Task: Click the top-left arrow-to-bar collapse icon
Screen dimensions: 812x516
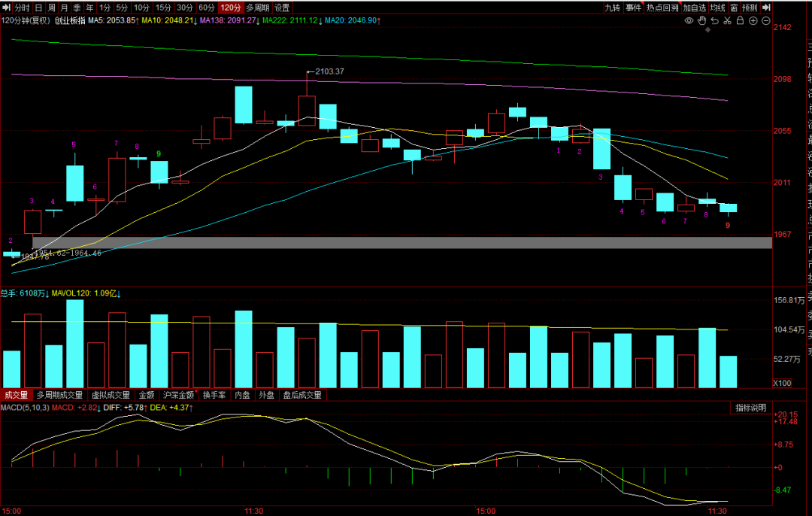Action: [6, 8]
